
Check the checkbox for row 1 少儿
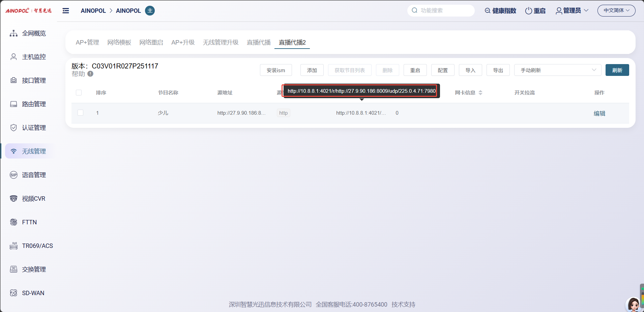(x=81, y=113)
